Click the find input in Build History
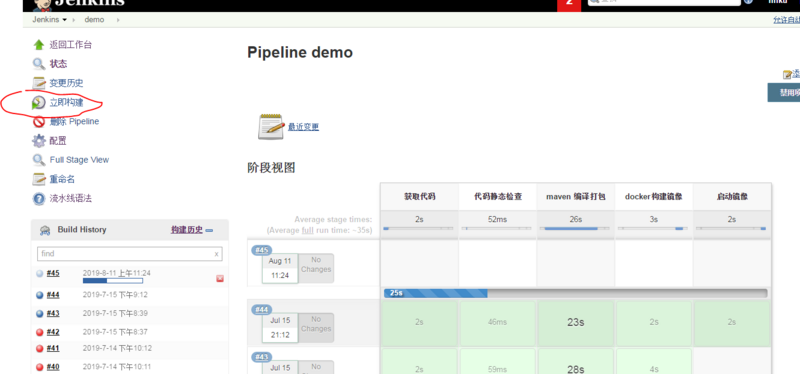The width and height of the screenshot is (800, 374). tap(130, 254)
